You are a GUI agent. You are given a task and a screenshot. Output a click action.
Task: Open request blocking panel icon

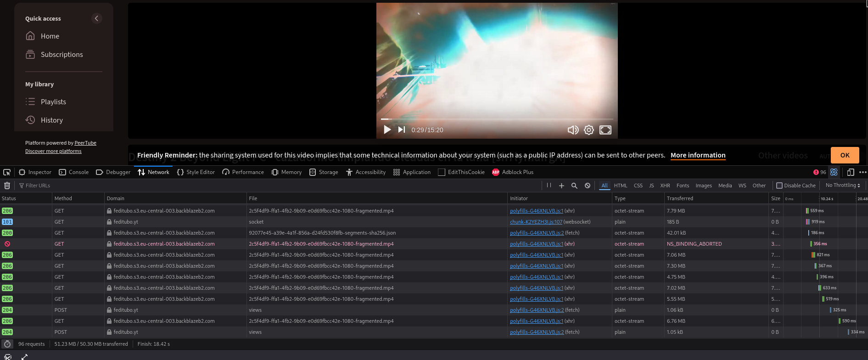[588, 186]
